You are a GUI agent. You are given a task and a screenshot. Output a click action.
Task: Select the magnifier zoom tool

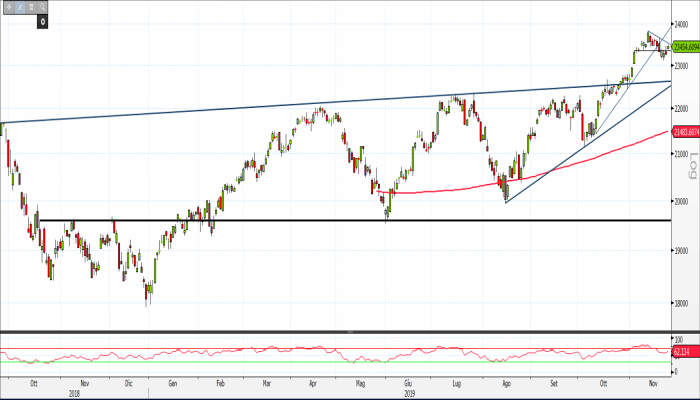pos(43,7)
